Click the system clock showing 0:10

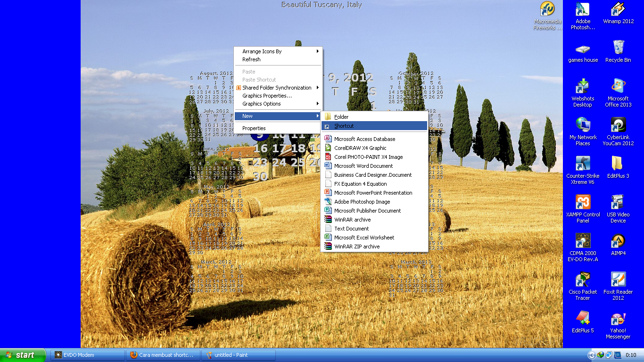(x=631, y=355)
